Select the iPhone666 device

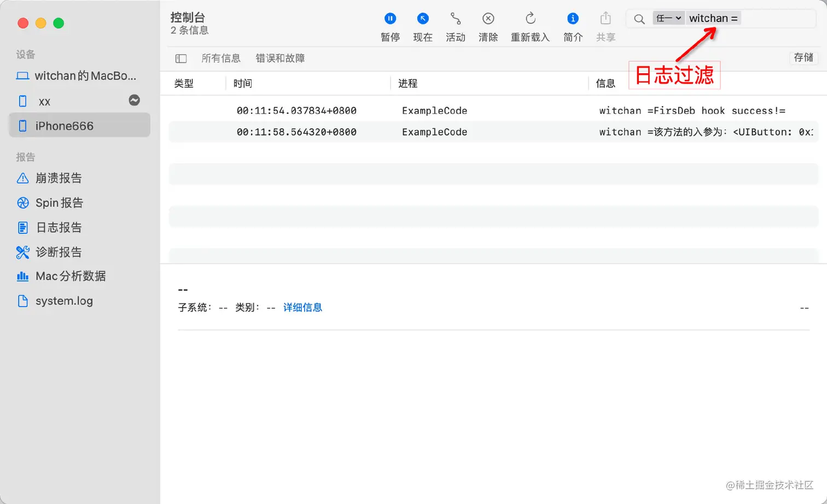pos(79,126)
